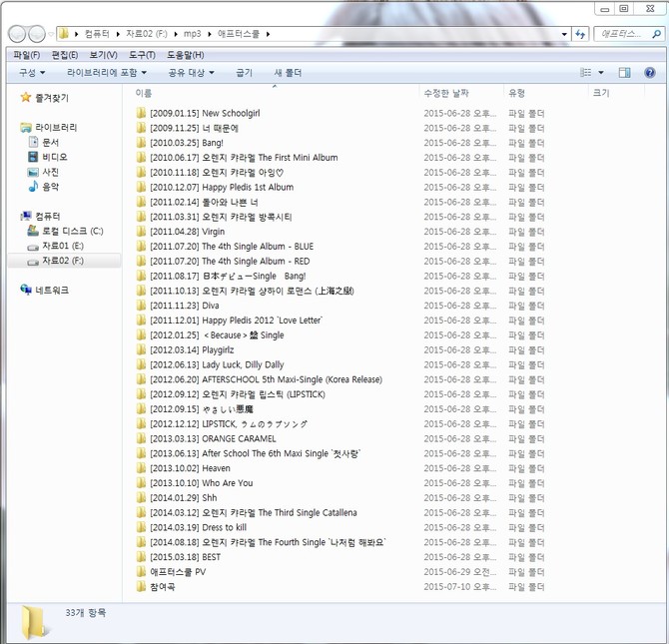Click the 굽기 toolbar button
669x644 pixels.
[244, 73]
